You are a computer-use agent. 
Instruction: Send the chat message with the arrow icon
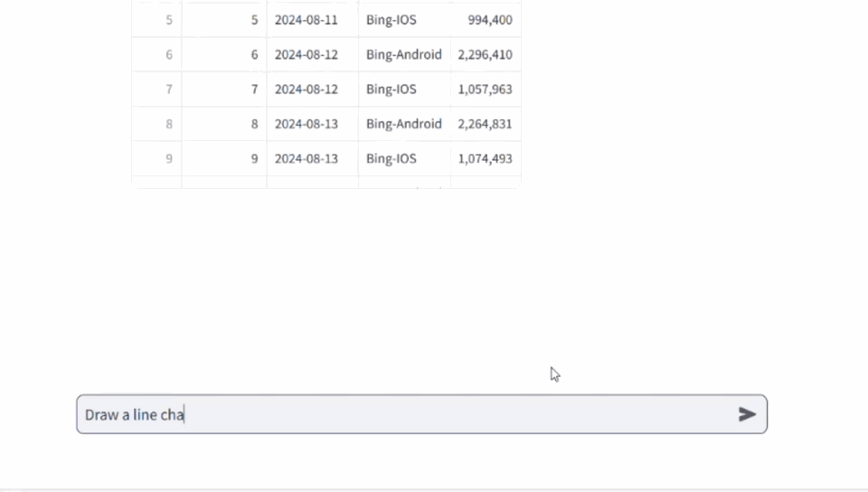click(747, 414)
